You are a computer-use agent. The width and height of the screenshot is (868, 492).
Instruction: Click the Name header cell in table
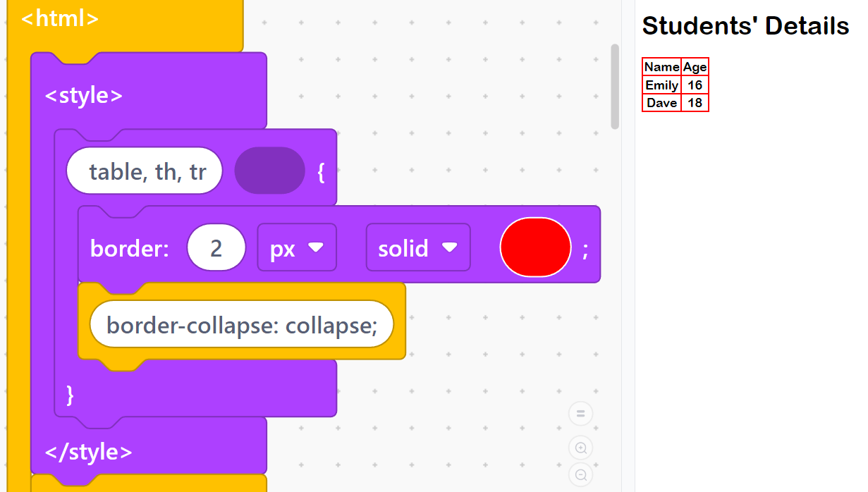coord(661,67)
